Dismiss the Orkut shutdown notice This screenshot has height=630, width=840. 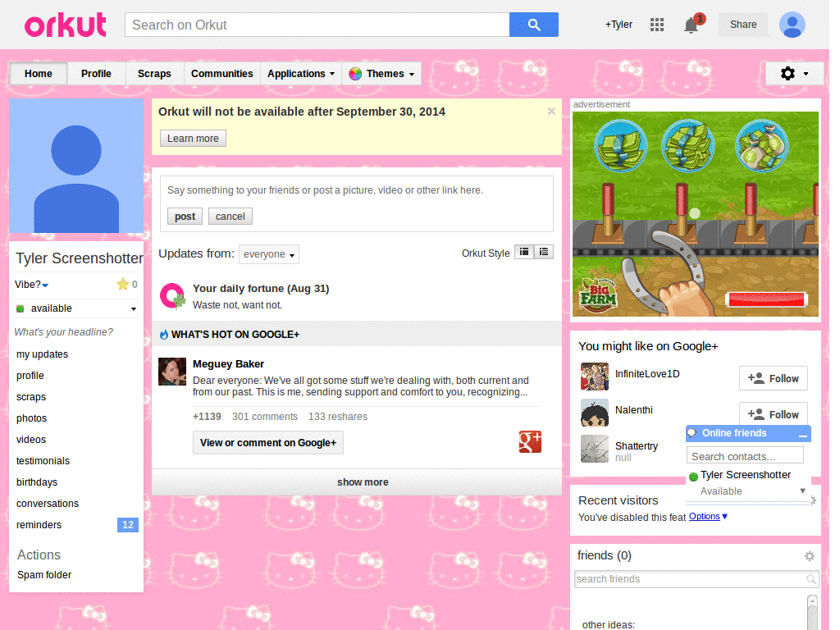point(551,112)
